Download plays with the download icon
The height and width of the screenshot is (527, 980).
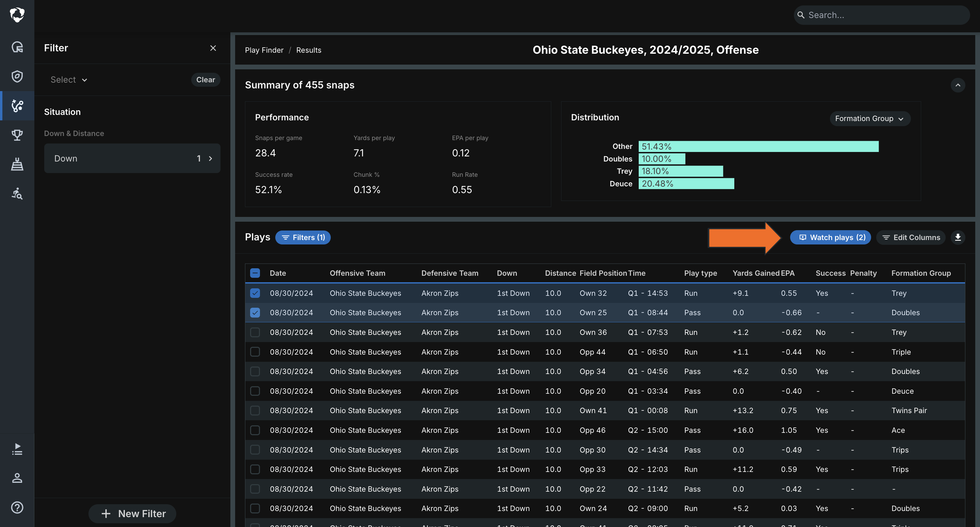point(958,237)
